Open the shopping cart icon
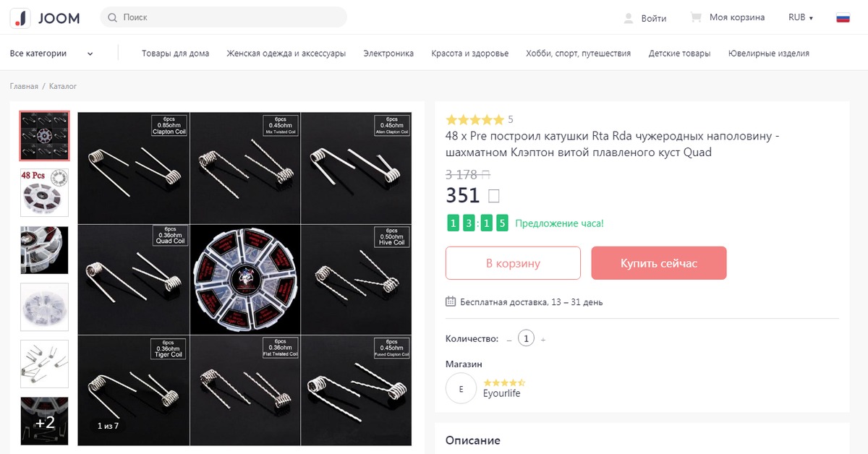 (696, 17)
